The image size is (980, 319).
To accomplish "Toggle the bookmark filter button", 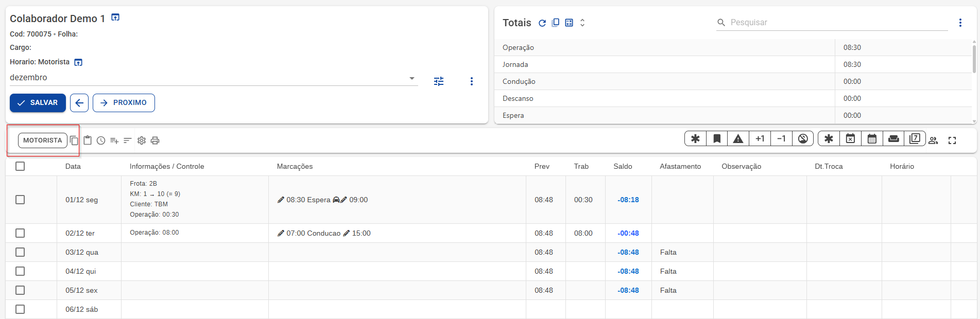I will (717, 138).
